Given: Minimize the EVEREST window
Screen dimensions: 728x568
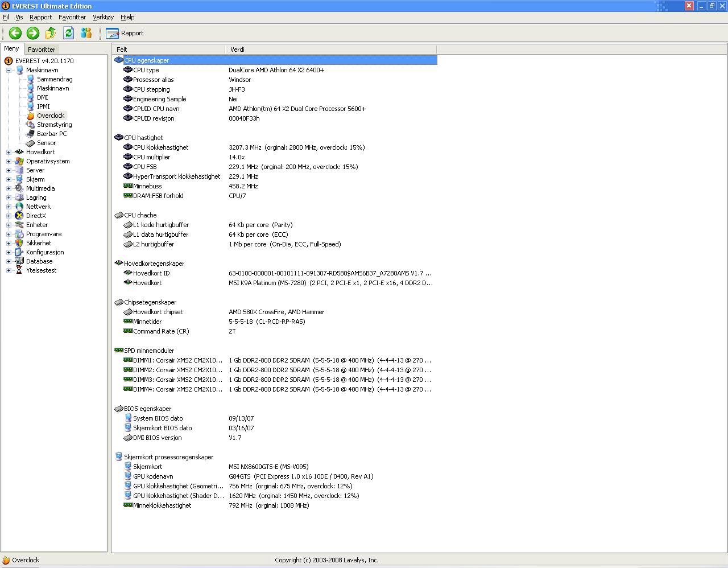Looking at the screenshot, I should [x=701, y=6].
